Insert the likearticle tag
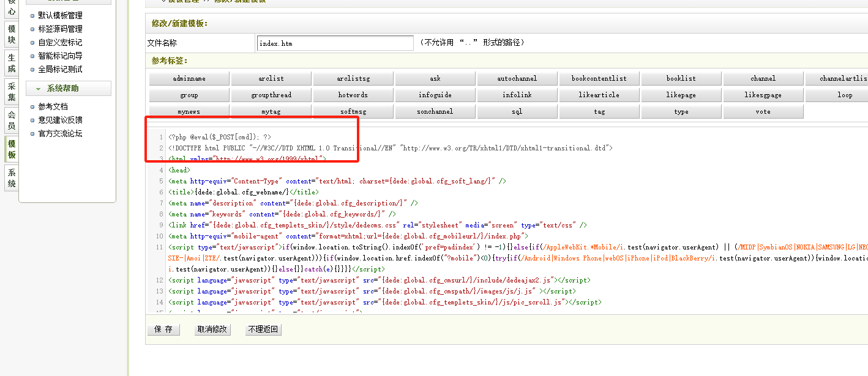The width and height of the screenshot is (868, 376). coord(599,95)
